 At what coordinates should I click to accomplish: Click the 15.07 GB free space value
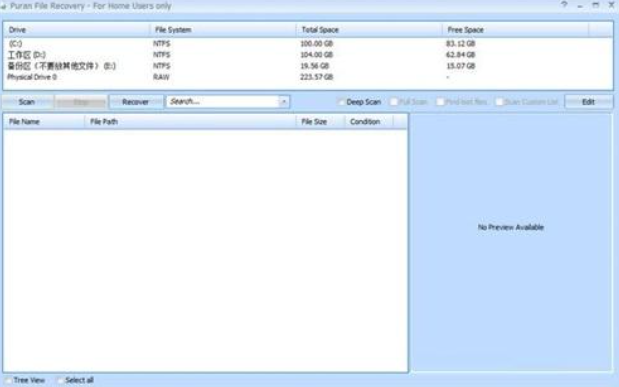tap(460, 66)
